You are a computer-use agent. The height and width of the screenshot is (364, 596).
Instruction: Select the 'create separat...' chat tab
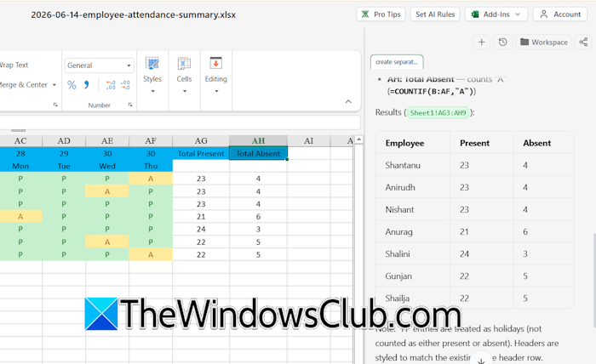pyautogui.click(x=397, y=62)
